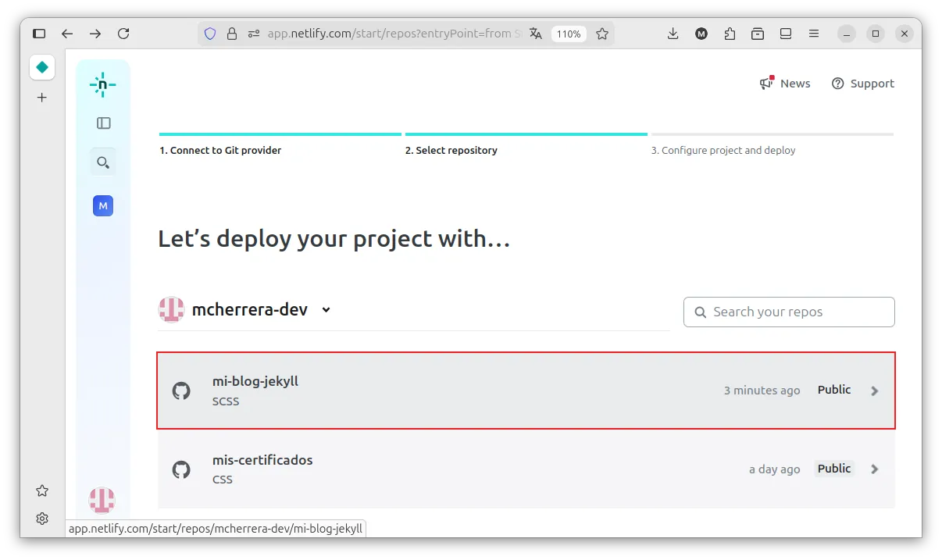The width and height of the screenshot is (942, 560).
Task: Click the Search your repos field
Action: coord(789,312)
